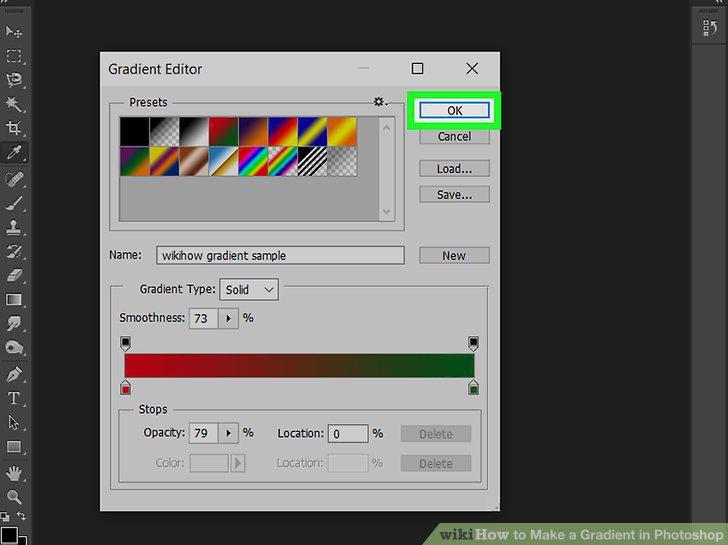Open the Smoothness slider arrow

228,318
